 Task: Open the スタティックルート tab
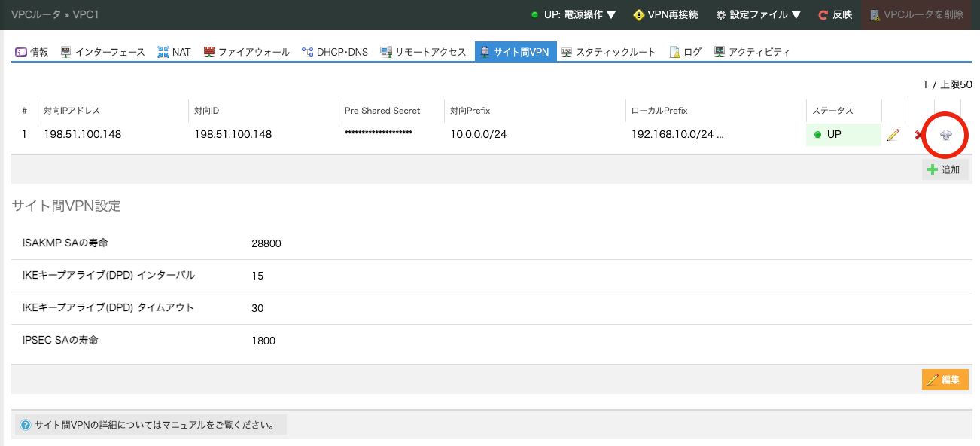[608, 52]
